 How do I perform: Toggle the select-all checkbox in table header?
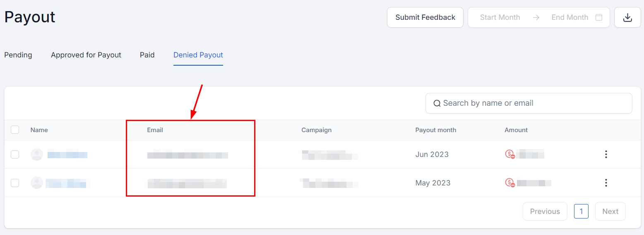click(x=15, y=130)
